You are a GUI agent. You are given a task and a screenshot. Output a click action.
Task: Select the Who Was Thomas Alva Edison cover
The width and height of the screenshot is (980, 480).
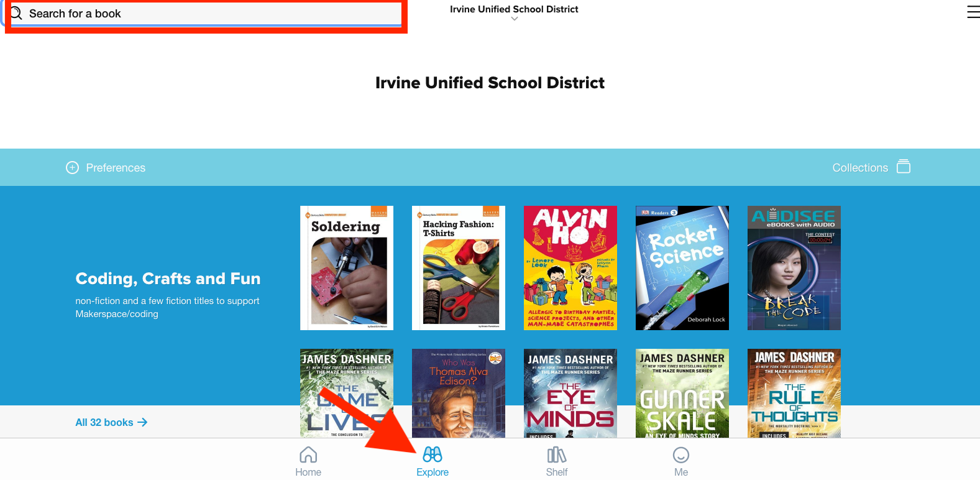(459, 394)
